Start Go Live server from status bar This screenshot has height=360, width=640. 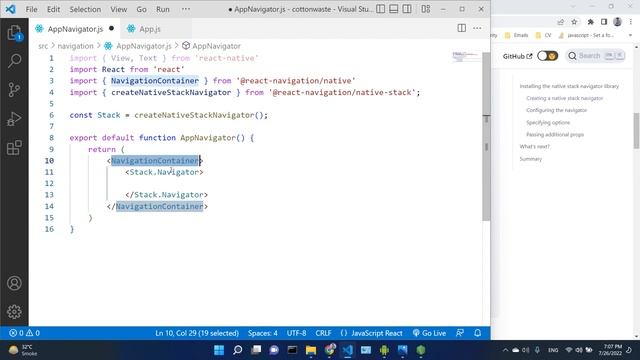(429, 333)
